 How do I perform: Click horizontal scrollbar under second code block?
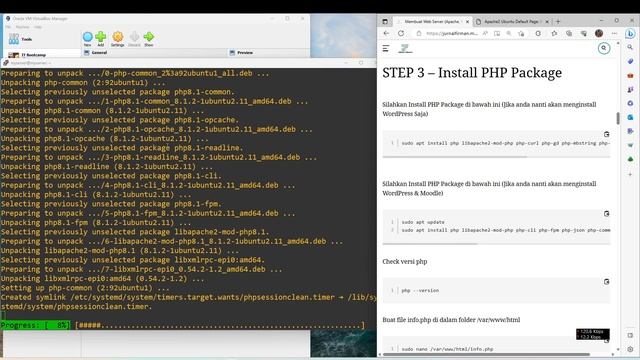point(430,244)
